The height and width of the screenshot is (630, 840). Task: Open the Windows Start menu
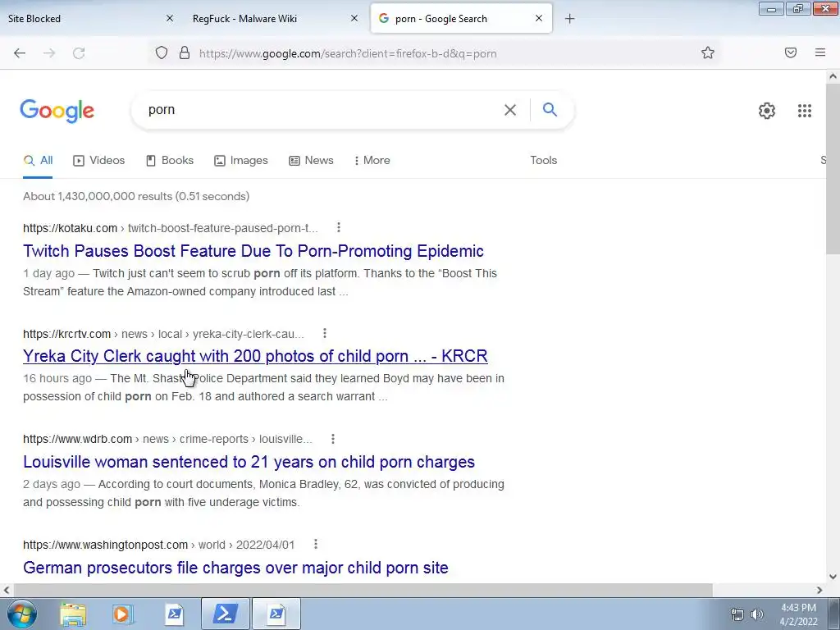pyautogui.click(x=22, y=614)
